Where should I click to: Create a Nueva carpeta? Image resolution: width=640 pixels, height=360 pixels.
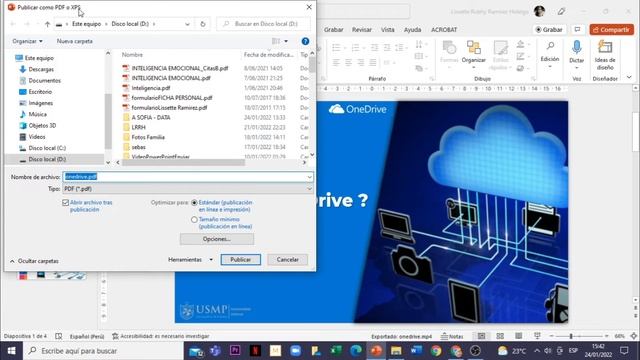point(74,41)
